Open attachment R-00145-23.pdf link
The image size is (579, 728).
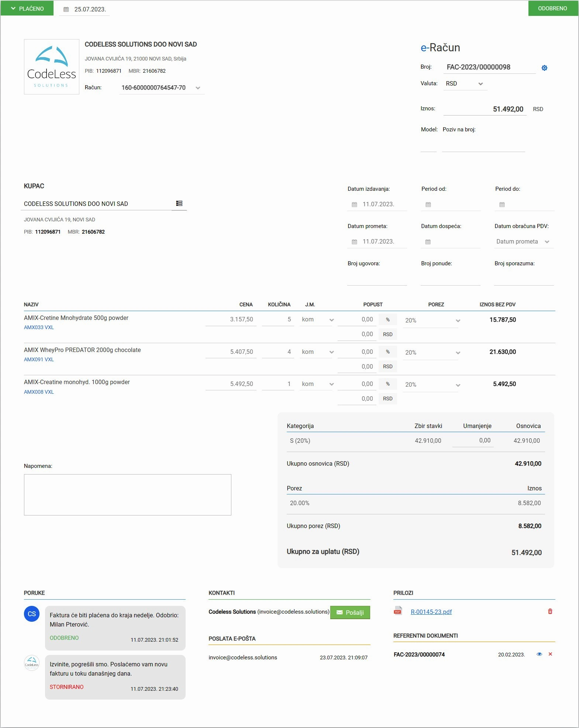click(x=431, y=612)
